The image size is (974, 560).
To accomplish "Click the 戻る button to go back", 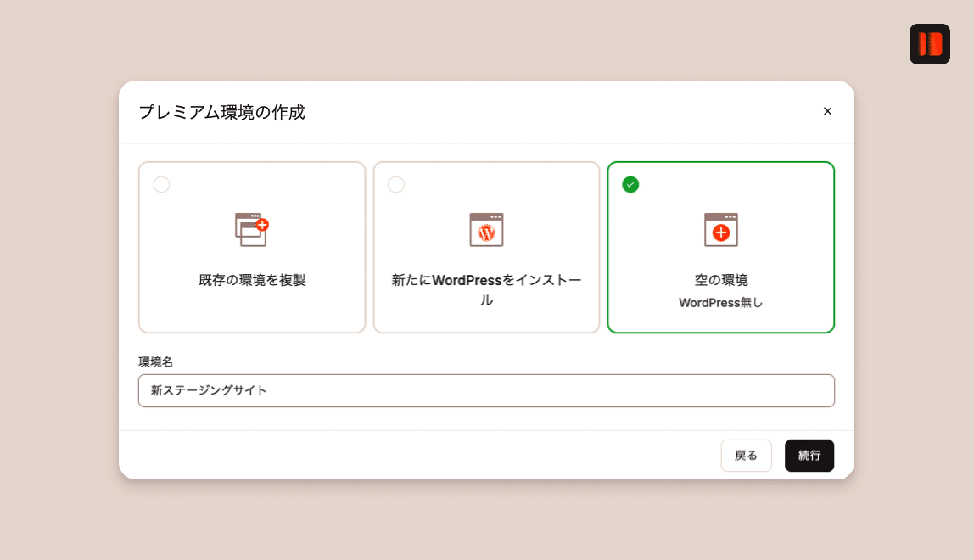I will 746,456.
